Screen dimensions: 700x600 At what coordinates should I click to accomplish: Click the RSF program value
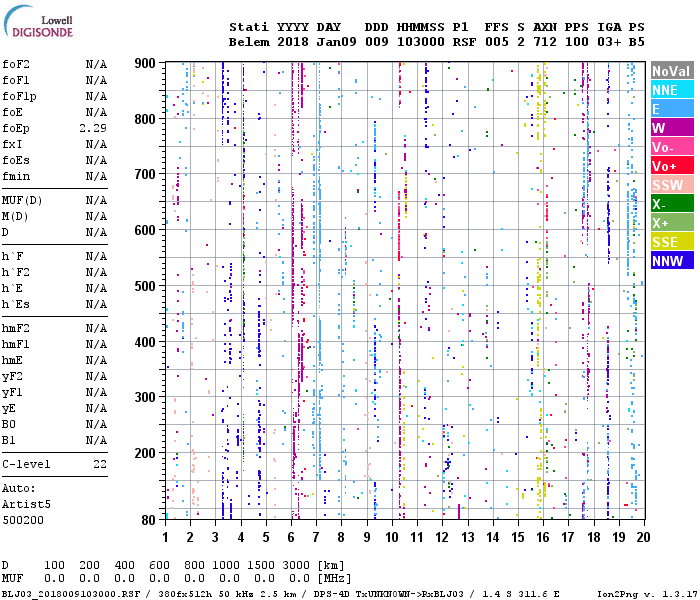(x=465, y=42)
